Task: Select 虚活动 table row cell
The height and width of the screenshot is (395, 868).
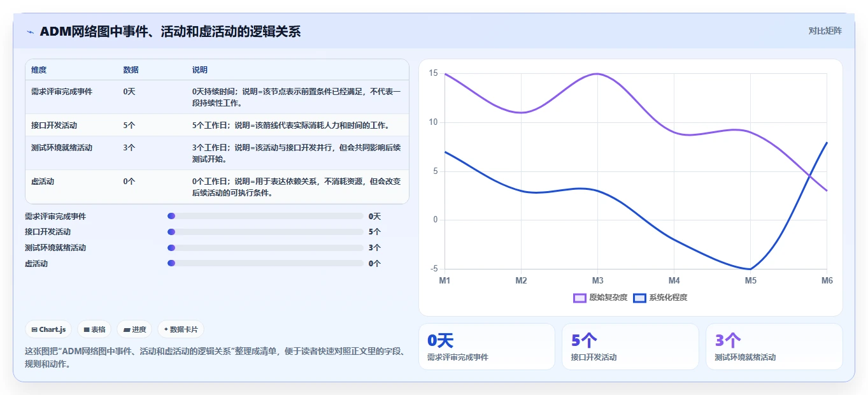Action: [x=43, y=182]
